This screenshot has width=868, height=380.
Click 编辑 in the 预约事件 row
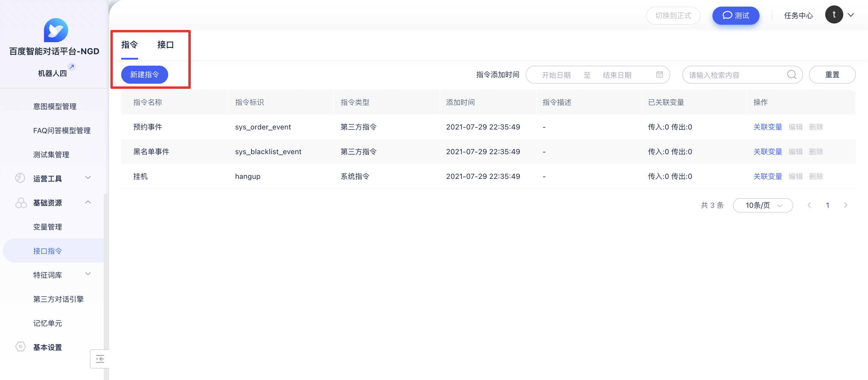(x=796, y=127)
